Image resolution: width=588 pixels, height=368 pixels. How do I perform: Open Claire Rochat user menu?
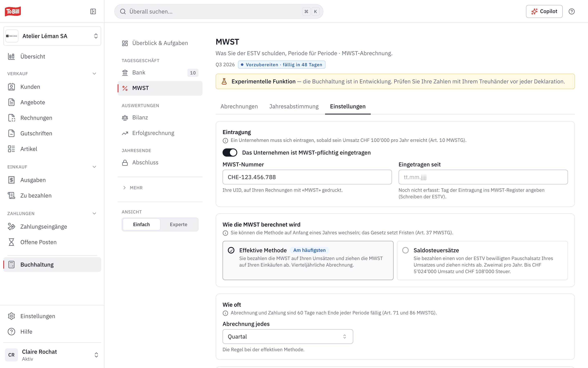click(x=52, y=355)
